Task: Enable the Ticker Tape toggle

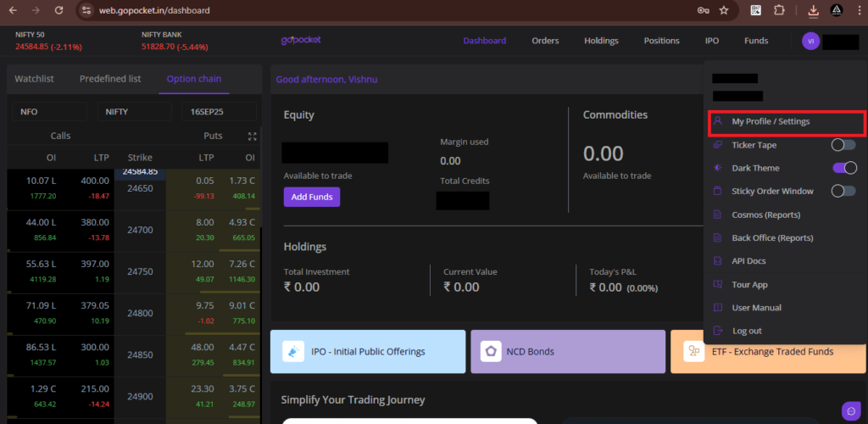Action: point(843,145)
